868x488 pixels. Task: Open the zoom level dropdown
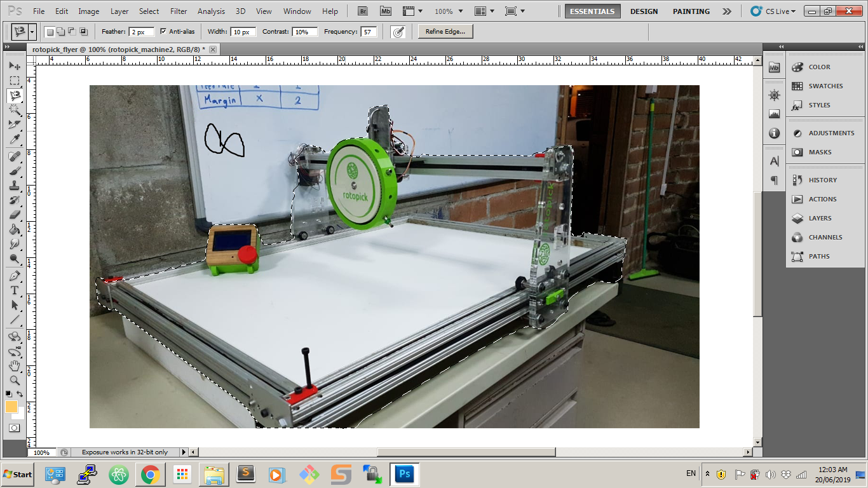click(x=459, y=11)
